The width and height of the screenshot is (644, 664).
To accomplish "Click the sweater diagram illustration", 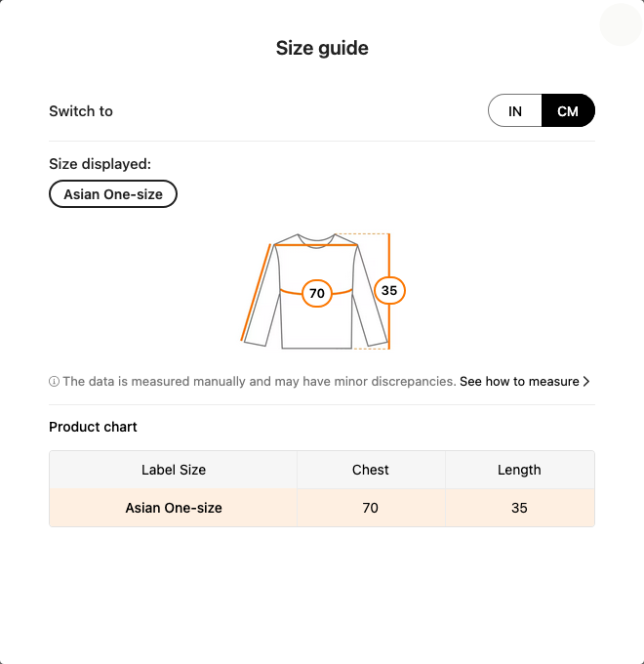I will coord(323,291).
